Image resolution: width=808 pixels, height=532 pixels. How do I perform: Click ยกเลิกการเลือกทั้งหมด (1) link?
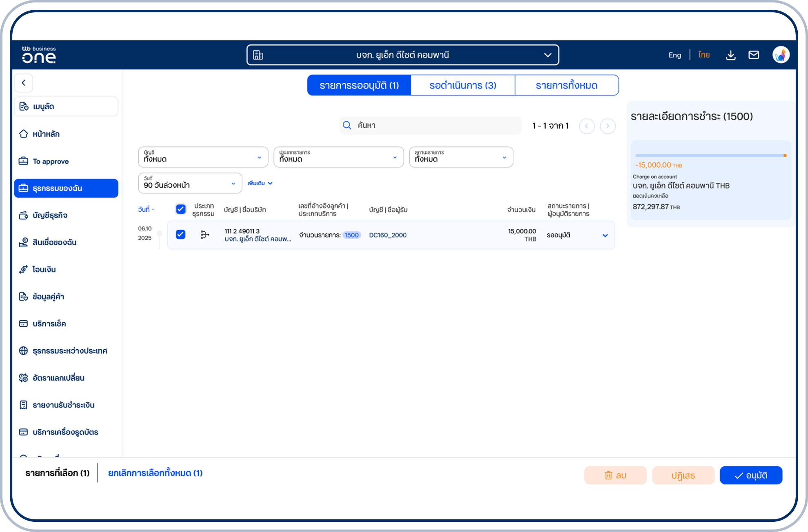coord(155,473)
